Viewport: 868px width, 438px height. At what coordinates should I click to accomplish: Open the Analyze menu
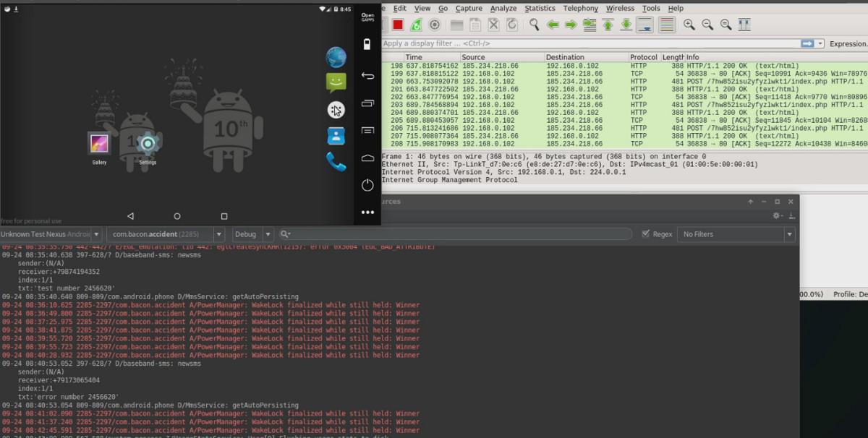click(503, 8)
